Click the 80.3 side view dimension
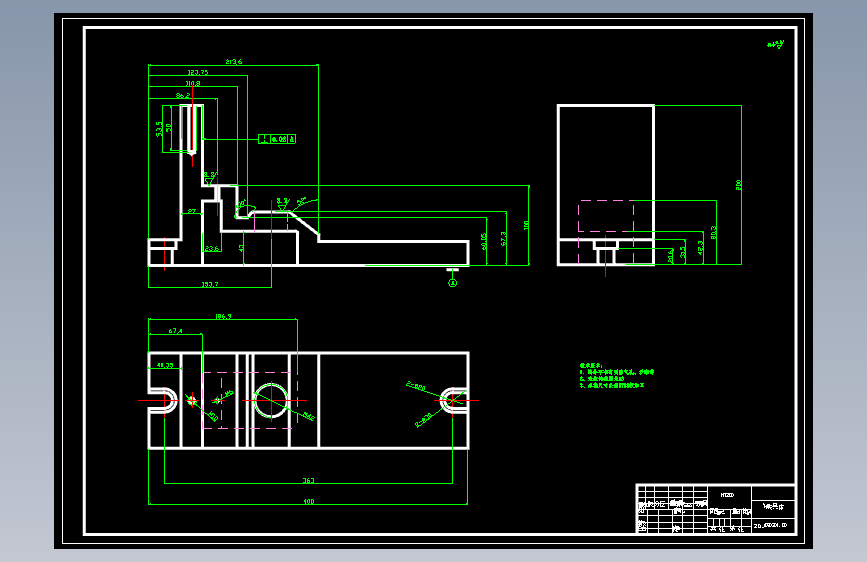Viewport: 867px width, 562px height. click(713, 232)
